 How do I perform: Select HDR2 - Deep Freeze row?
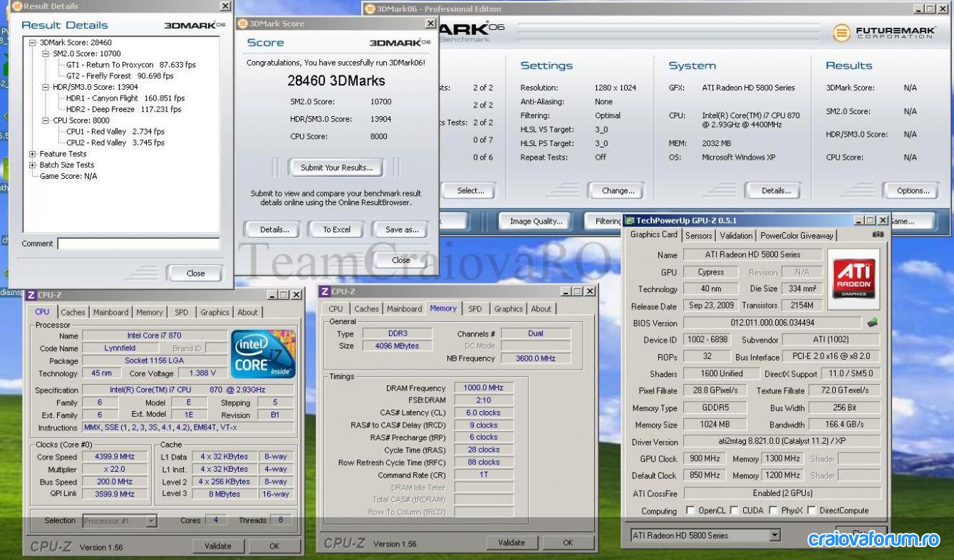[123, 109]
